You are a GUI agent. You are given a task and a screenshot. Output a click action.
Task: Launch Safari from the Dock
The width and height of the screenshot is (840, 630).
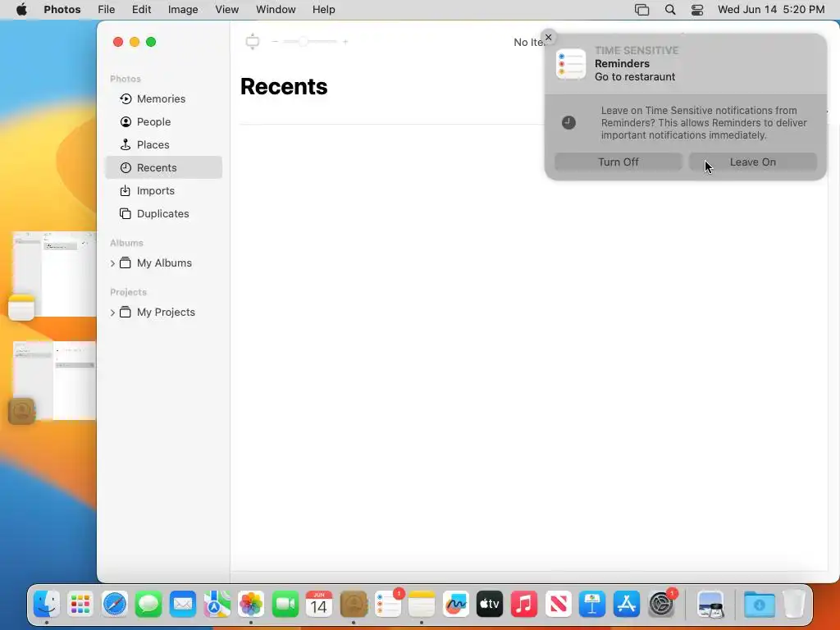tap(115, 605)
